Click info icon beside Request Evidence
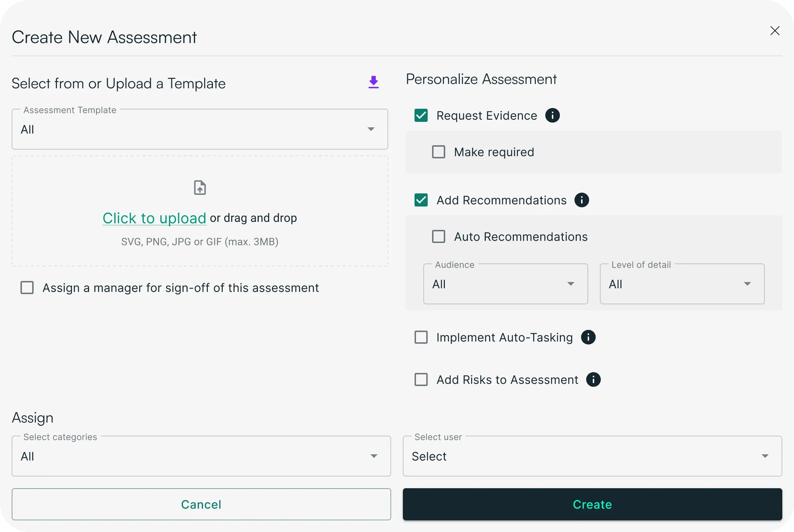This screenshot has width=794, height=532. [x=552, y=116]
